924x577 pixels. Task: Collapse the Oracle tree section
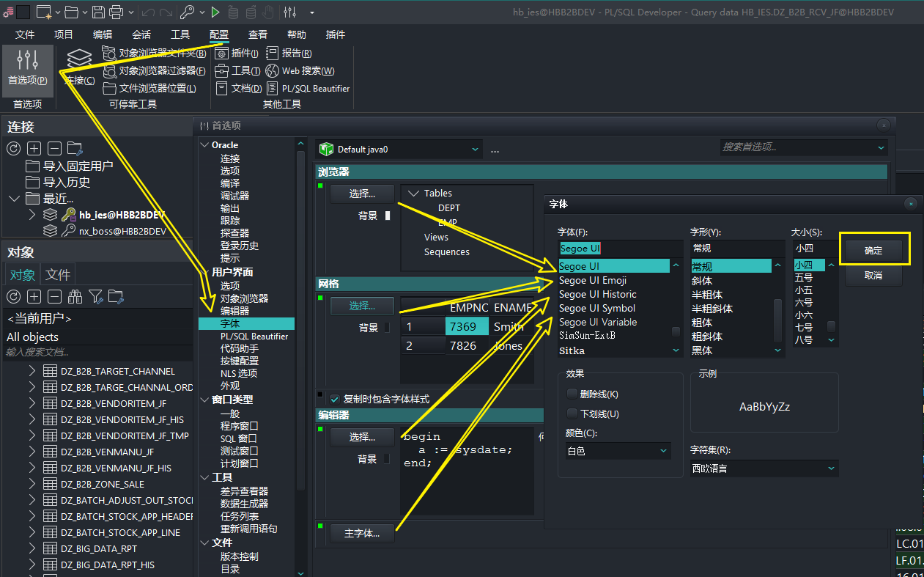(x=204, y=145)
